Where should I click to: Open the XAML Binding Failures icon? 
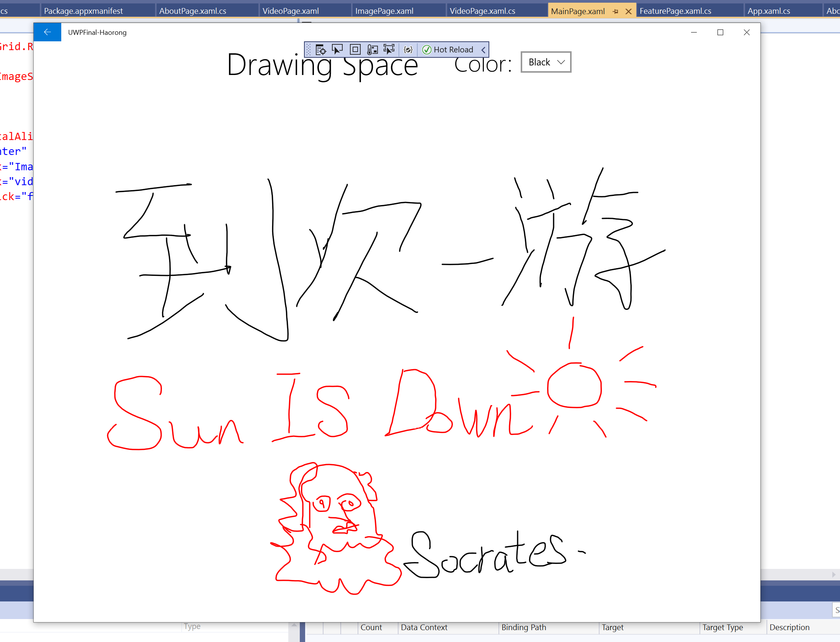[408, 50]
